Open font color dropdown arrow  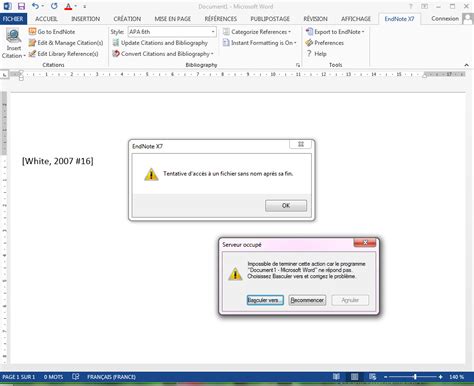point(76,6)
